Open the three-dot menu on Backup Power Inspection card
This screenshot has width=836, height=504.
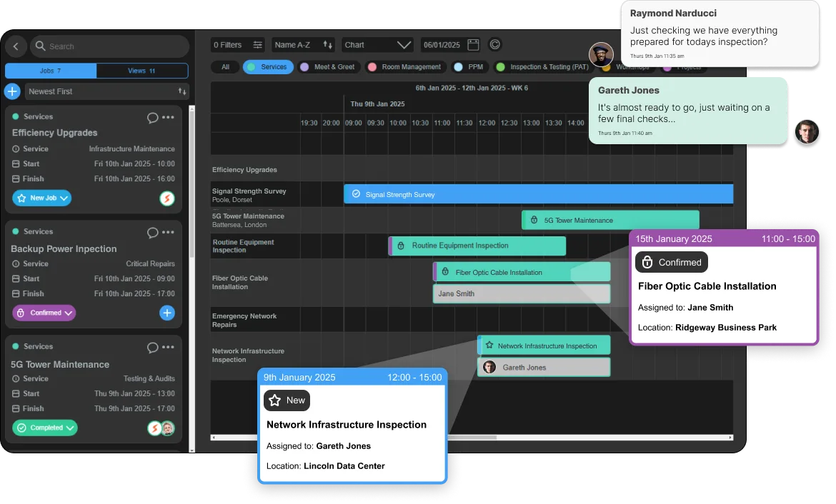[168, 232]
